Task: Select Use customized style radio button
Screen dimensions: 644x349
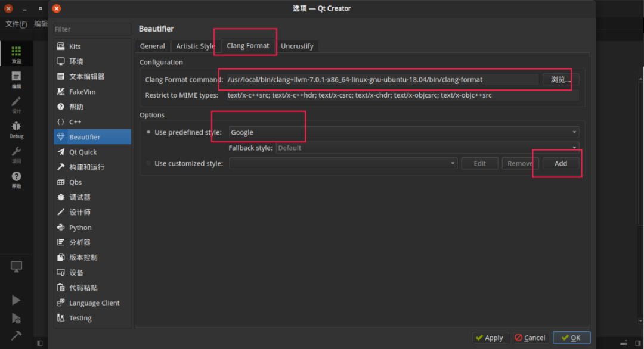Action: (x=148, y=163)
